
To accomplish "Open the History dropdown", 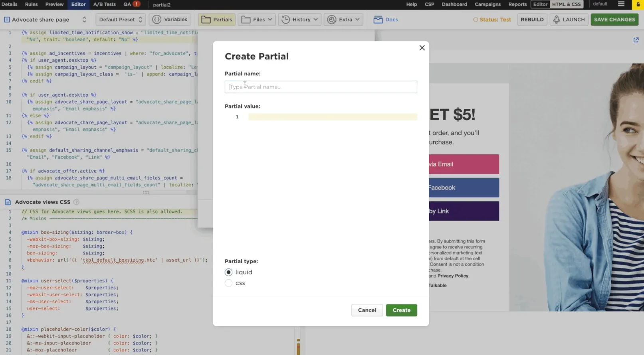I will [x=300, y=20].
